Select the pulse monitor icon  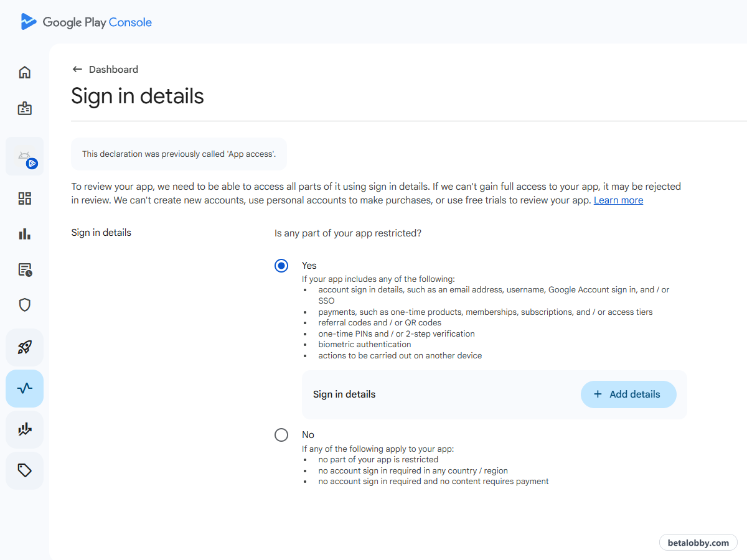pos(25,388)
